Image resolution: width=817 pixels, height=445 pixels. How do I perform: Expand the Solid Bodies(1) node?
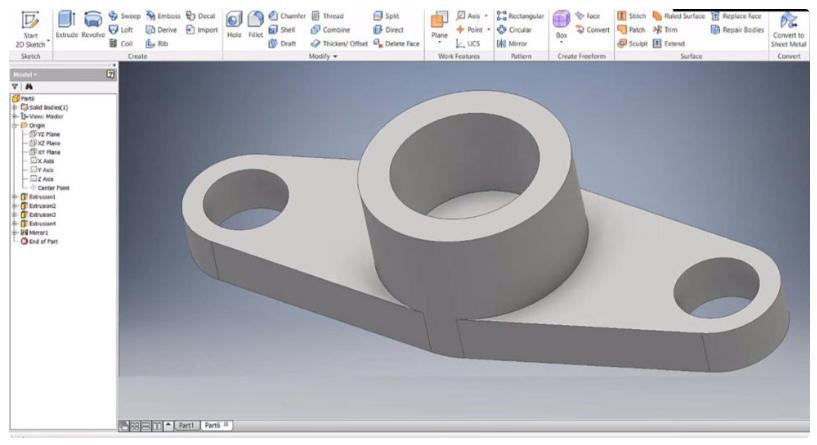[x=15, y=107]
